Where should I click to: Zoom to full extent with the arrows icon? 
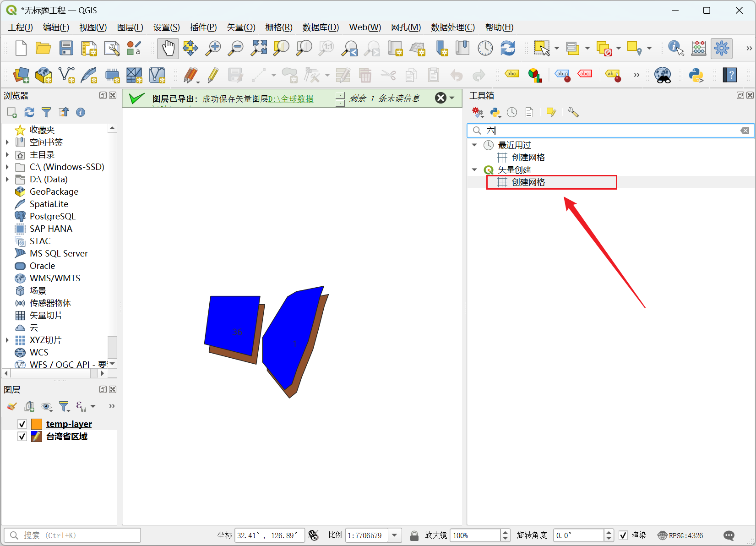pyautogui.click(x=259, y=48)
